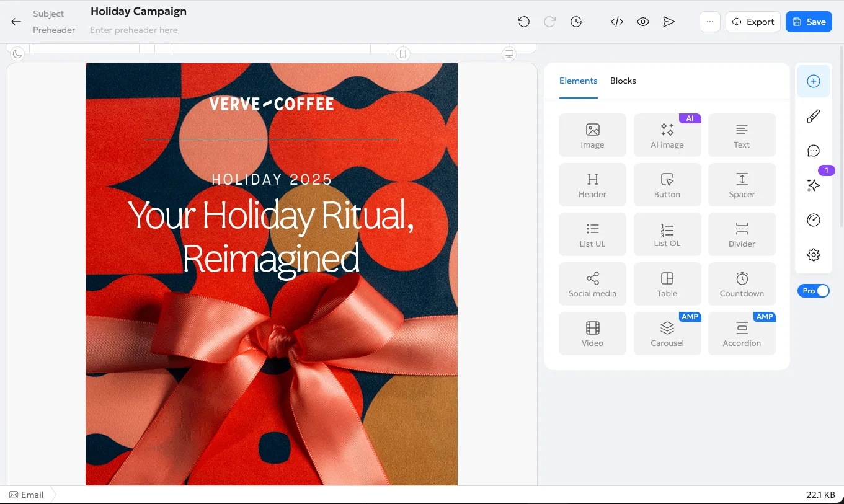Edit the Holiday Campaign subject field
844x504 pixels.
(138, 11)
